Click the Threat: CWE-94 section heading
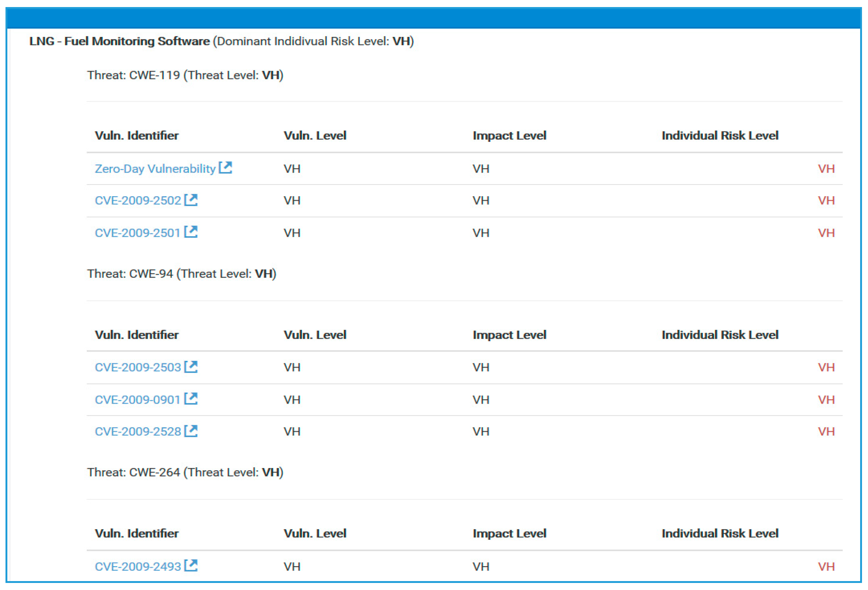Viewport: 868px width, 590px height. 182,274
